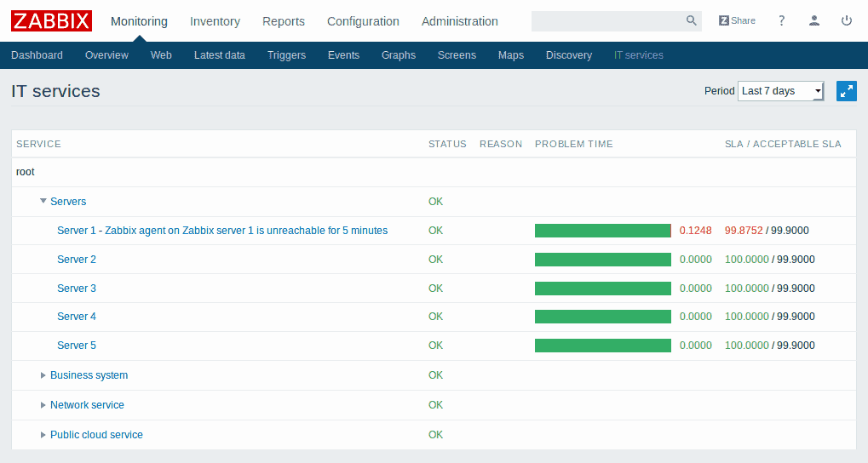Open the Zabbix Share link
868x463 pixels.
pos(737,20)
